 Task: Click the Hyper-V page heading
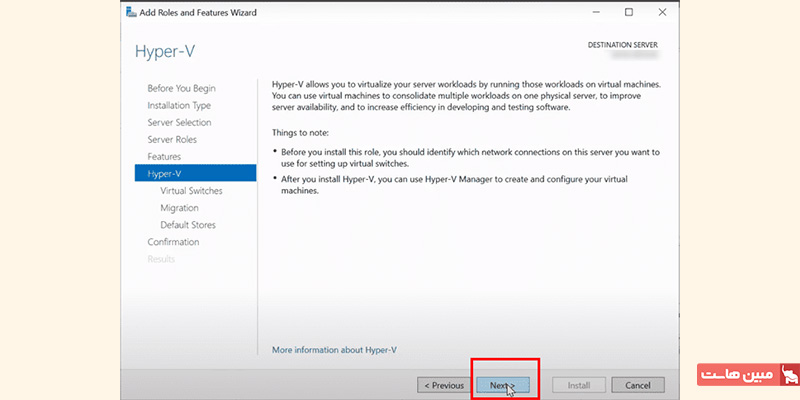165,52
